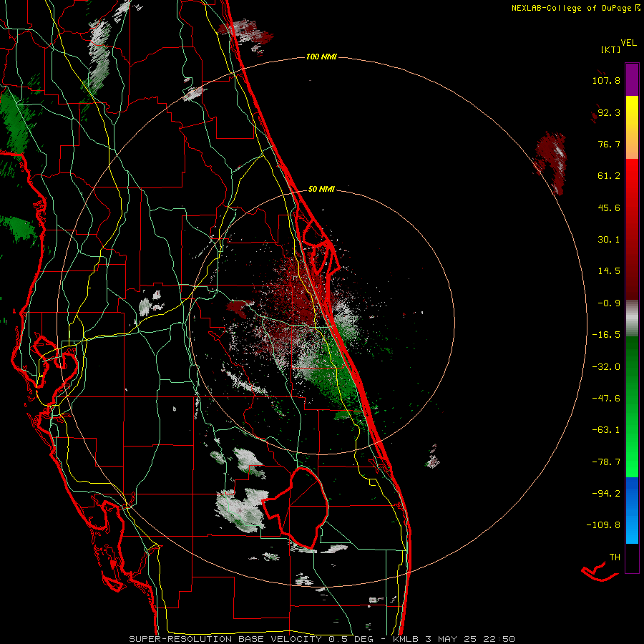The height and width of the screenshot is (644, 644).
Task: Click the 50 NMI range ring label
Action: (321, 190)
